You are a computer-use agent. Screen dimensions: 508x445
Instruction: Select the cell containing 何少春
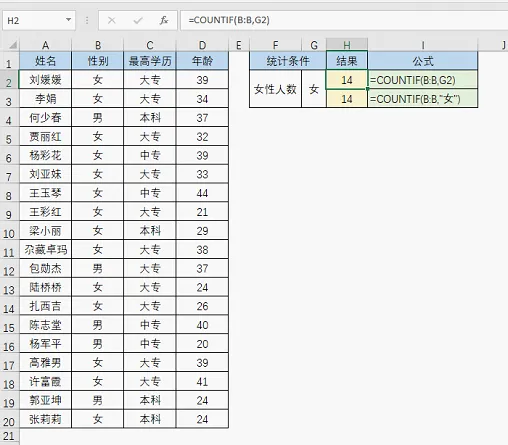(x=46, y=117)
